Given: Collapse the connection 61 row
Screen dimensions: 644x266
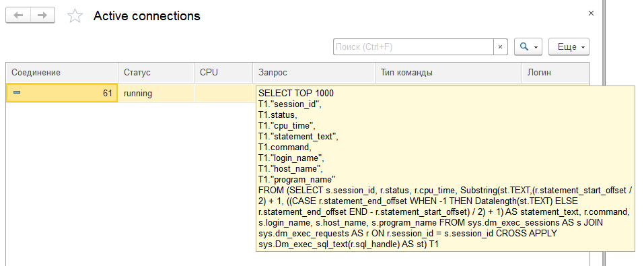Looking at the screenshot, I should (17, 93).
